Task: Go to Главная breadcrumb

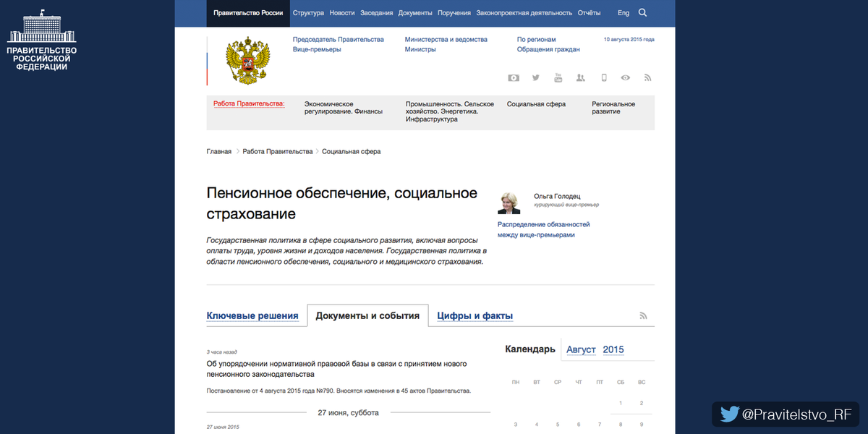Action: (219, 152)
